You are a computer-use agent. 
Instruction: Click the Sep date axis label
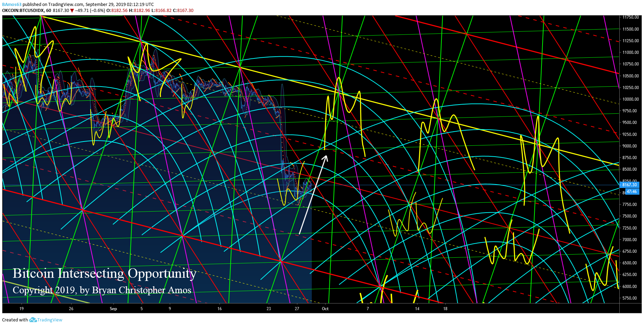click(113, 309)
